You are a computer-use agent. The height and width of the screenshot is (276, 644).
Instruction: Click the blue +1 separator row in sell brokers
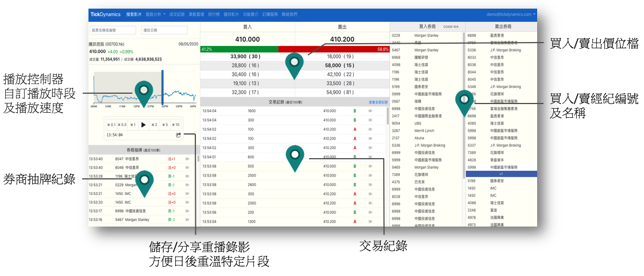click(x=501, y=174)
